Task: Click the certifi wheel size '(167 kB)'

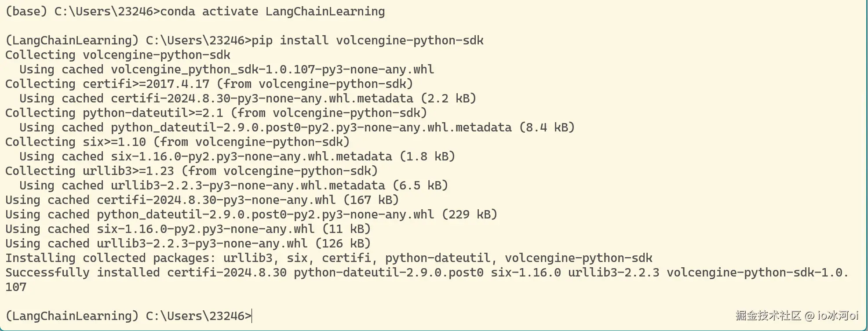Action: tap(371, 200)
